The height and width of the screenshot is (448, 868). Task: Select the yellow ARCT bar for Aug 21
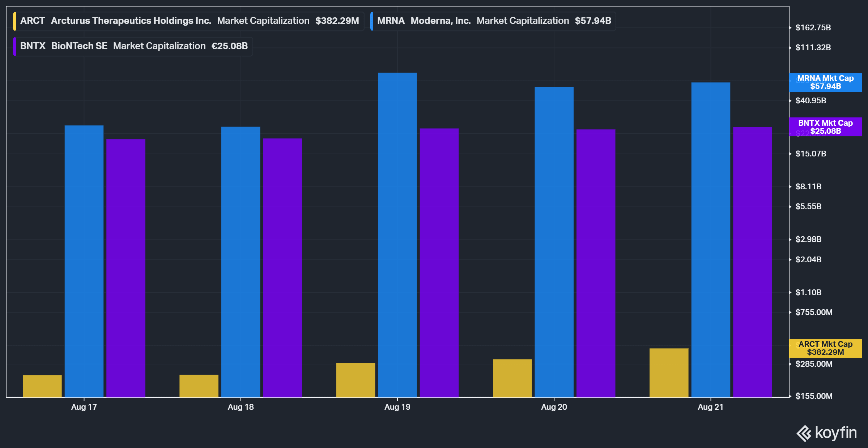pos(669,373)
